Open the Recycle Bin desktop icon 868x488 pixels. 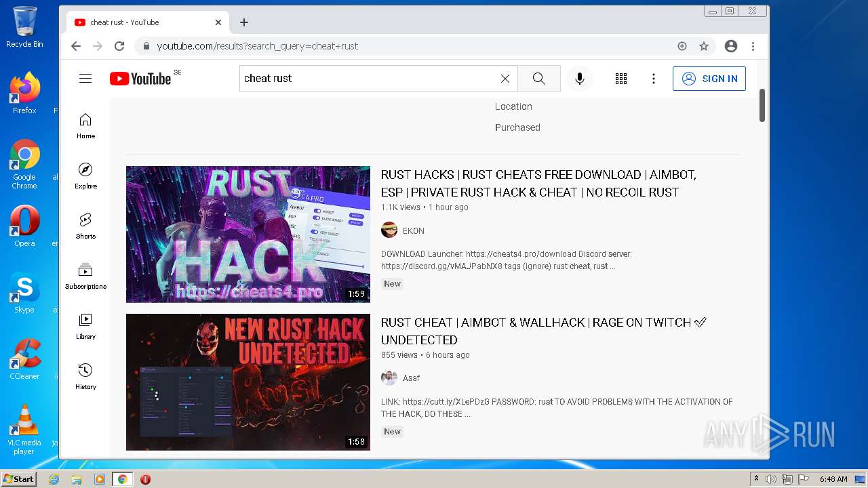[x=24, y=27]
